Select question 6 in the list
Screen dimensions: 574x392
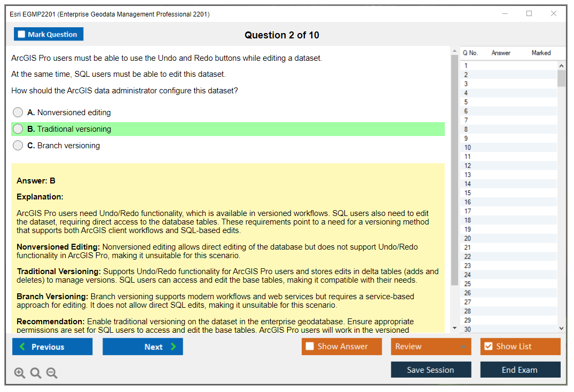coord(509,111)
